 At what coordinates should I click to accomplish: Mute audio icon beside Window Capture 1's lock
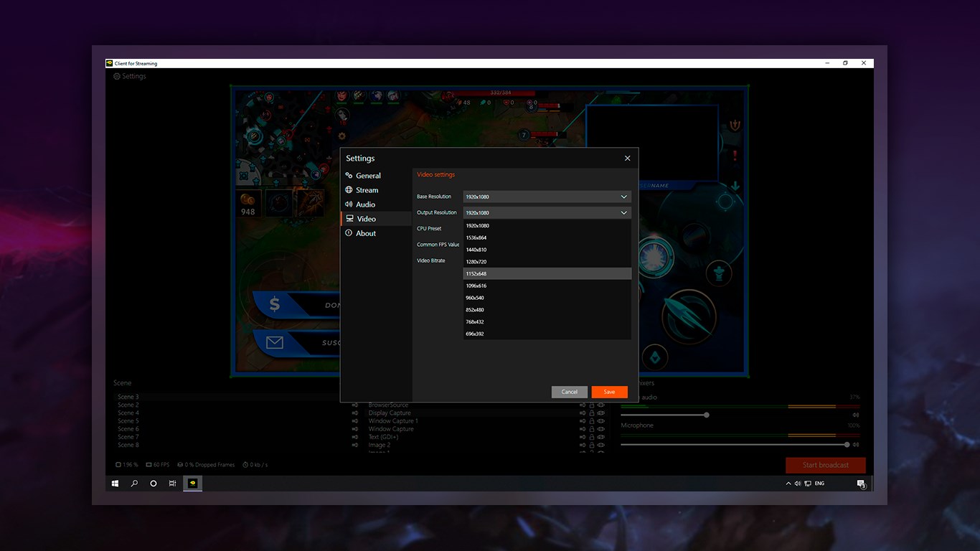[x=583, y=421]
